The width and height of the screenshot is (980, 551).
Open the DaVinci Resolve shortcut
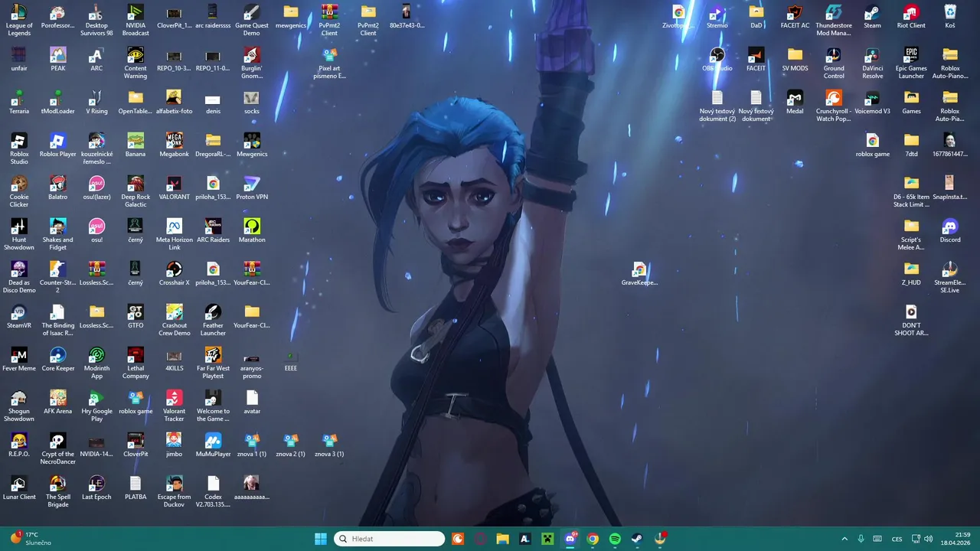coord(872,63)
